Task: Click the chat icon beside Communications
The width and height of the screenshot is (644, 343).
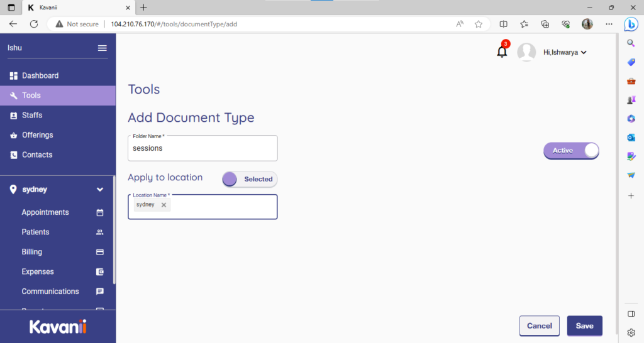Action: [99, 291]
